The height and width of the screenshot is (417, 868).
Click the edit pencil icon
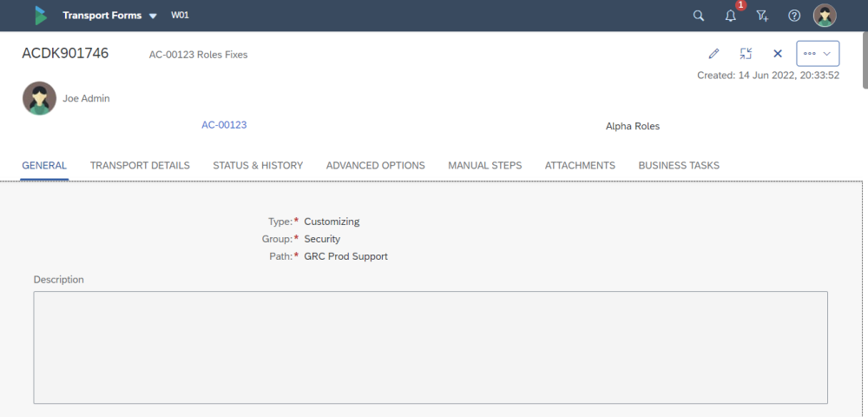pyautogui.click(x=714, y=54)
